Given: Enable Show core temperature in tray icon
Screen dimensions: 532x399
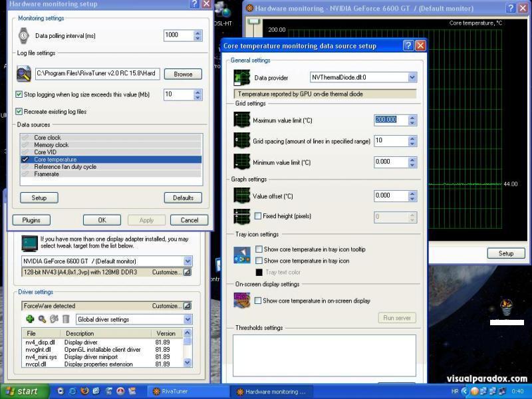Looking at the screenshot, I should [x=259, y=261].
